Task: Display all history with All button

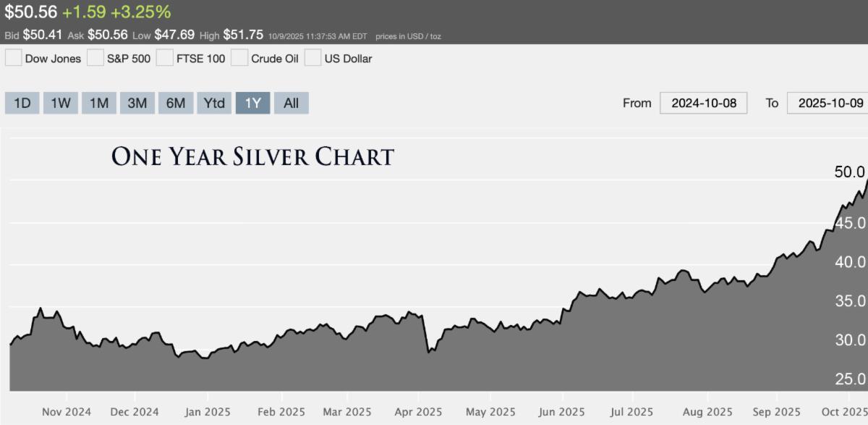Action: [x=291, y=103]
